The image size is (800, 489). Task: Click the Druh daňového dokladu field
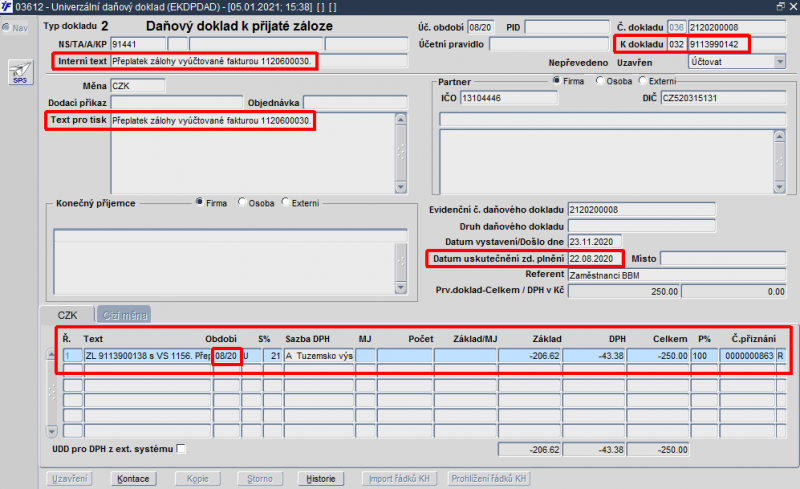pos(641,226)
